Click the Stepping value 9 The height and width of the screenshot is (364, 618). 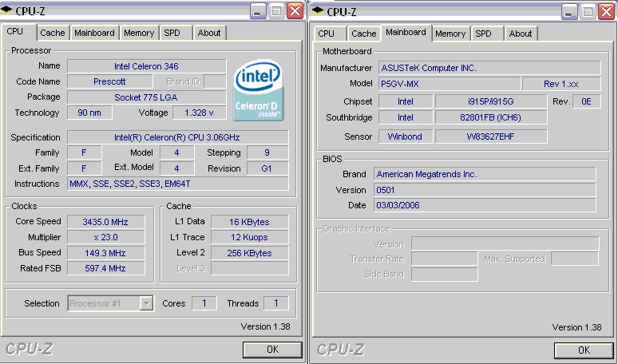tap(267, 152)
